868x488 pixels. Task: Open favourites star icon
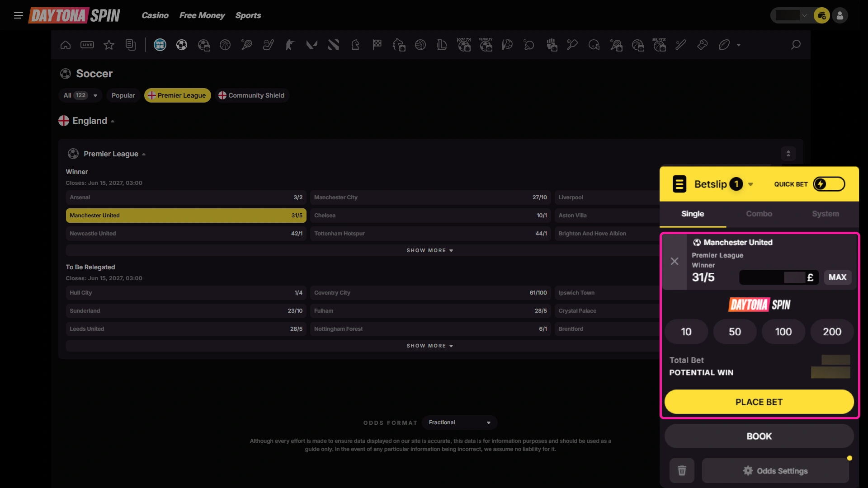pyautogui.click(x=109, y=45)
